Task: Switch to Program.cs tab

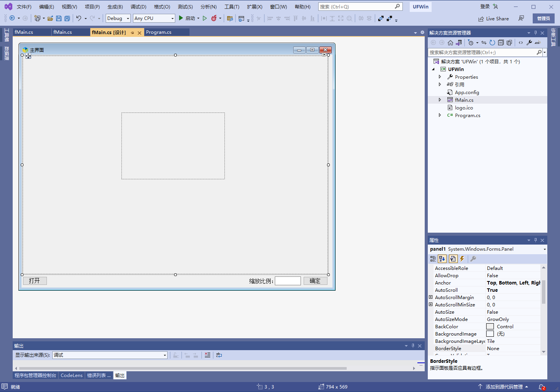Action: (159, 32)
